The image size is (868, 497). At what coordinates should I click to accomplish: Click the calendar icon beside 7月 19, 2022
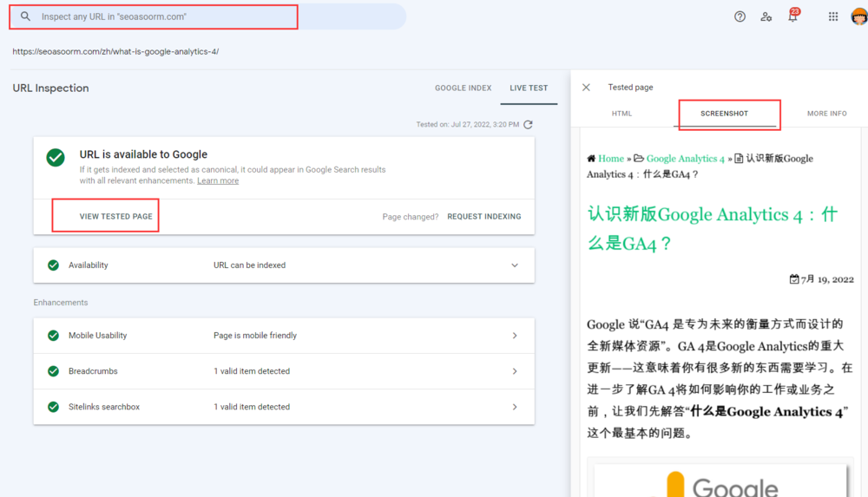click(794, 279)
